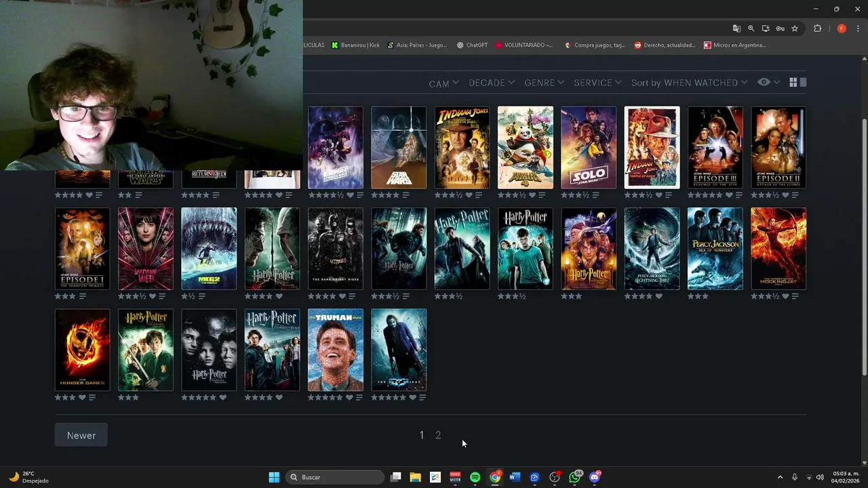The image size is (868, 488).
Task: Open the Kung Fu Panda 4 poster
Action: pos(526,147)
